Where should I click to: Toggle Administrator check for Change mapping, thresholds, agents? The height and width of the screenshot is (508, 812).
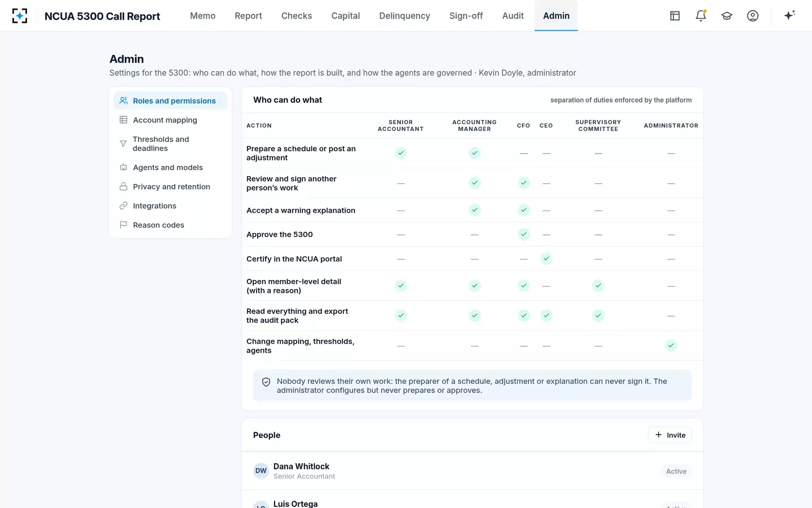coord(671,345)
